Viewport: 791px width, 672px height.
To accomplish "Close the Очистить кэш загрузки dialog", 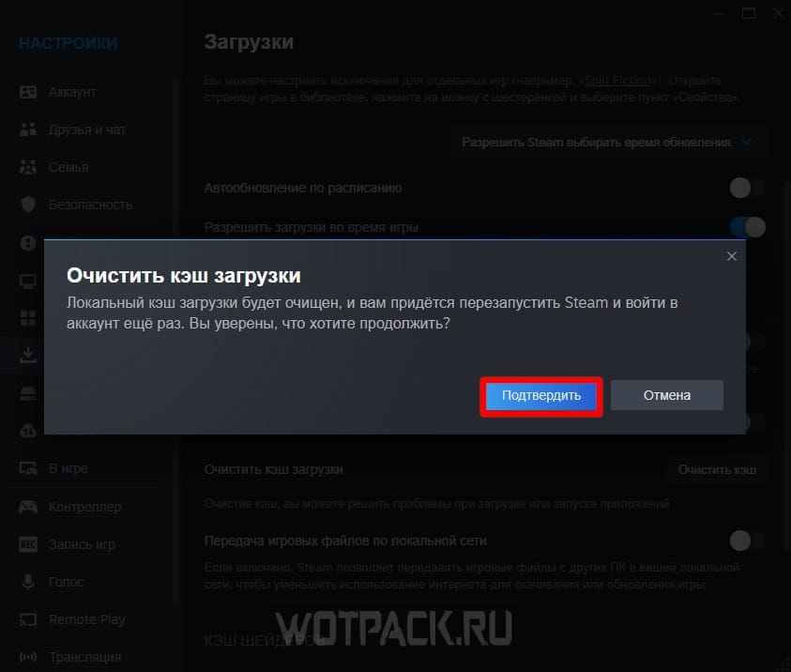I will pyautogui.click(x=732, y=256).
